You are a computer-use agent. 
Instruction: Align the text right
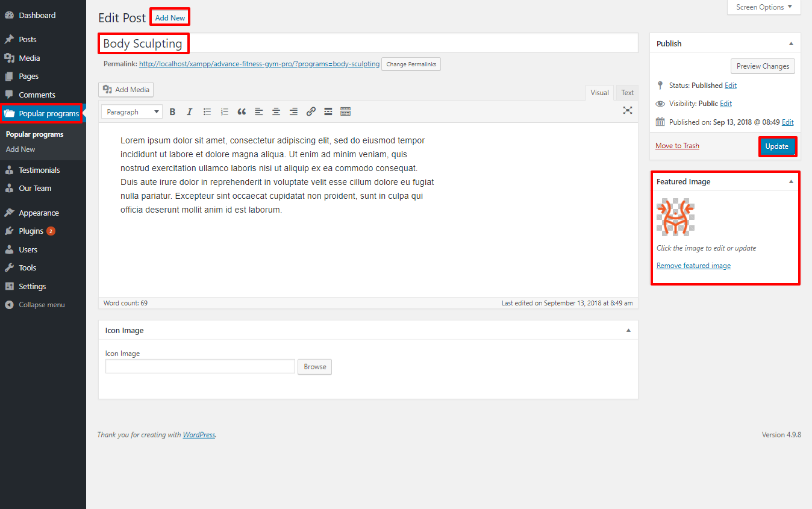(293, 111)
